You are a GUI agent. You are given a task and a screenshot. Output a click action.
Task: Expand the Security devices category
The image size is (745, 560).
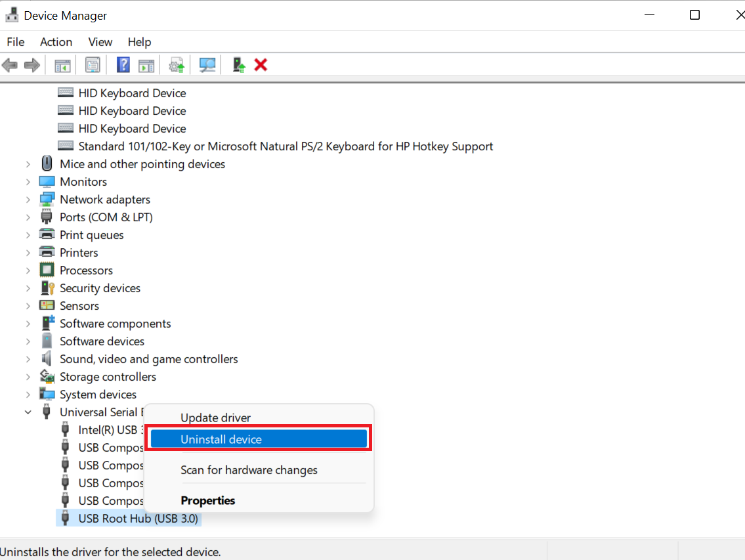pos(28,288)
